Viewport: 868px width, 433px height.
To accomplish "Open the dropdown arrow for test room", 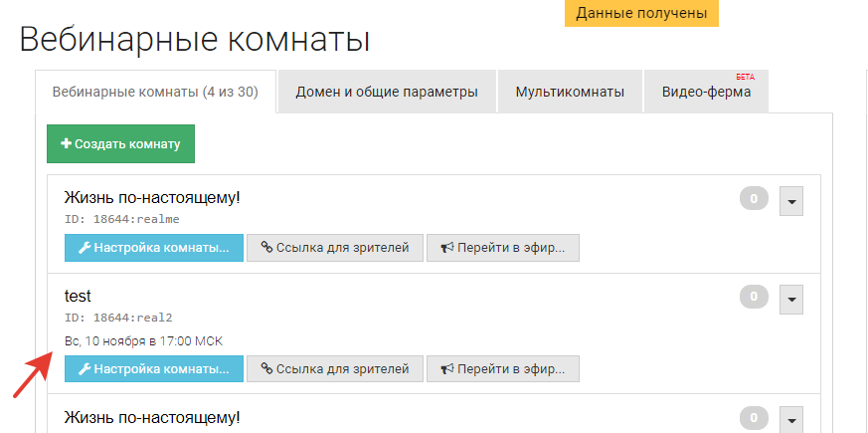I will tap(791, 297).
